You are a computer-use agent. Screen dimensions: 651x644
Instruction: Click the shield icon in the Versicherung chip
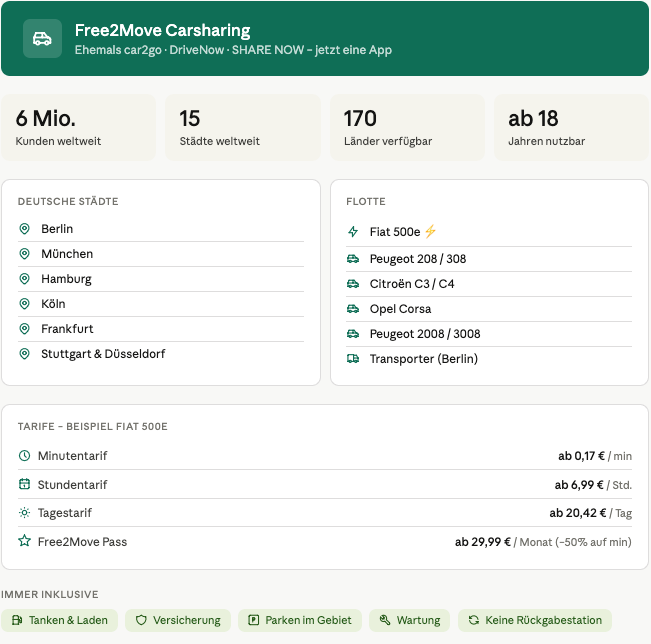[142, 620]
